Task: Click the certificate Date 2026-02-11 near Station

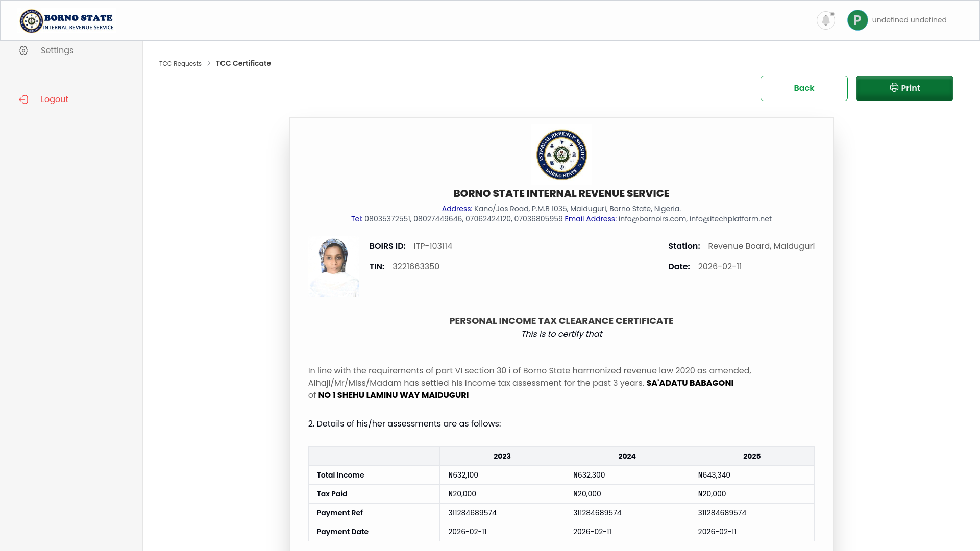Action: (720, 267)
